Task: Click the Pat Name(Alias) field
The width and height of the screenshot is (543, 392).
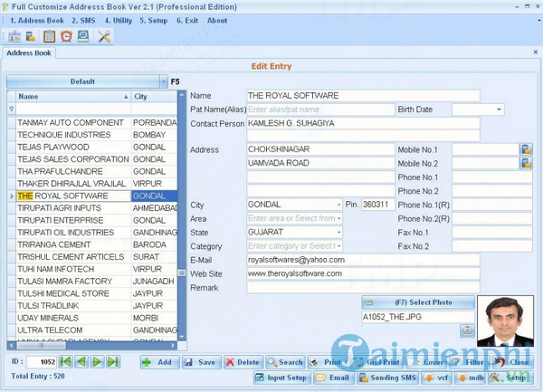Action: [x=320, y=110]
